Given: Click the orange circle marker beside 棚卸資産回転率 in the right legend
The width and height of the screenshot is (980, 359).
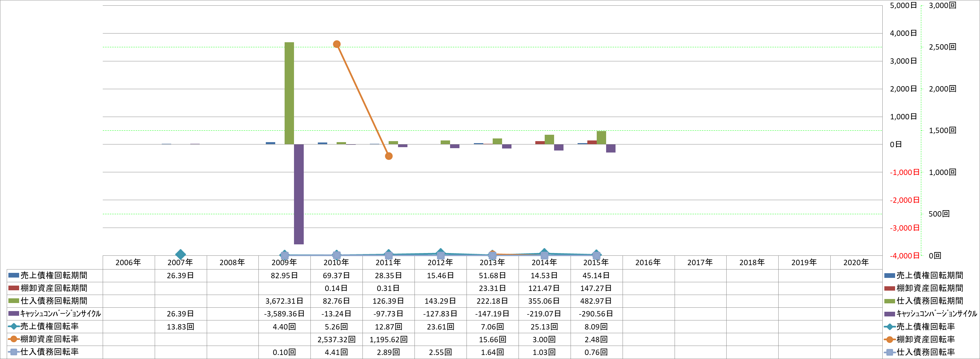Looking at the screenshot, I should pos(890,339).
